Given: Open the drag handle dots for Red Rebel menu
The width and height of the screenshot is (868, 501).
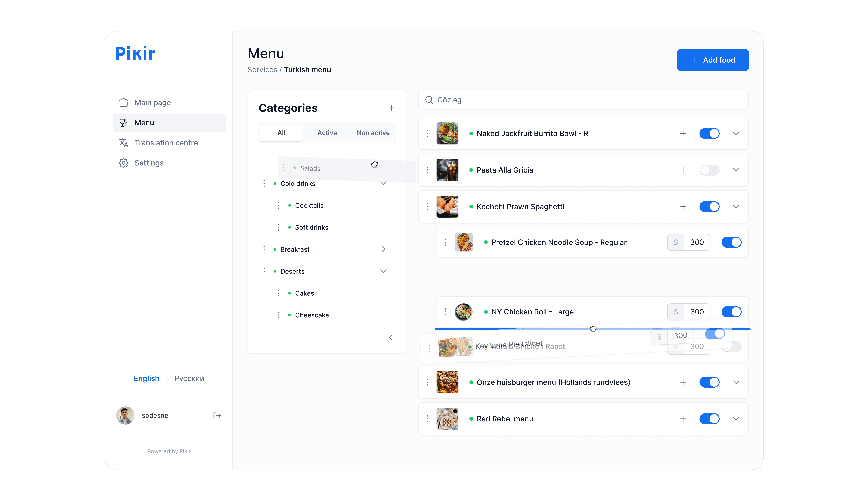Looking at the screenshot, I should tap(427, 419).
